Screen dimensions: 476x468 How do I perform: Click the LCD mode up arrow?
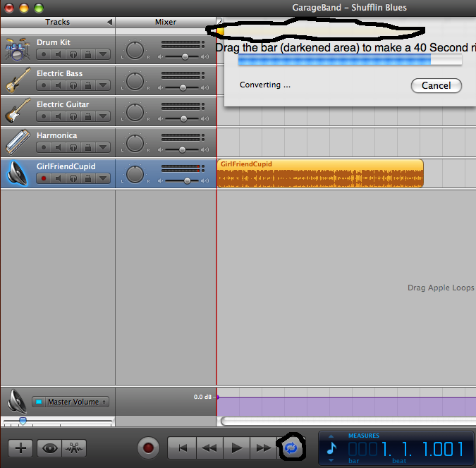tap(331, 436)
